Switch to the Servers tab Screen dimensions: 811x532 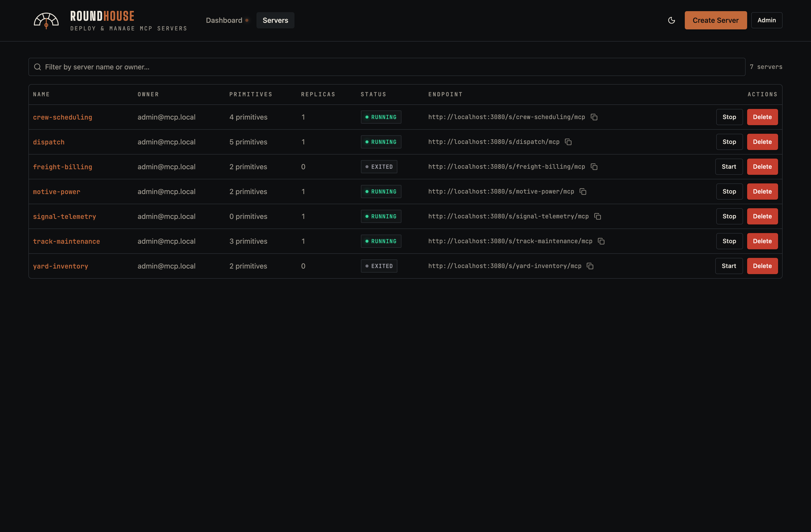pyautogui.click(x=275, y=21)
